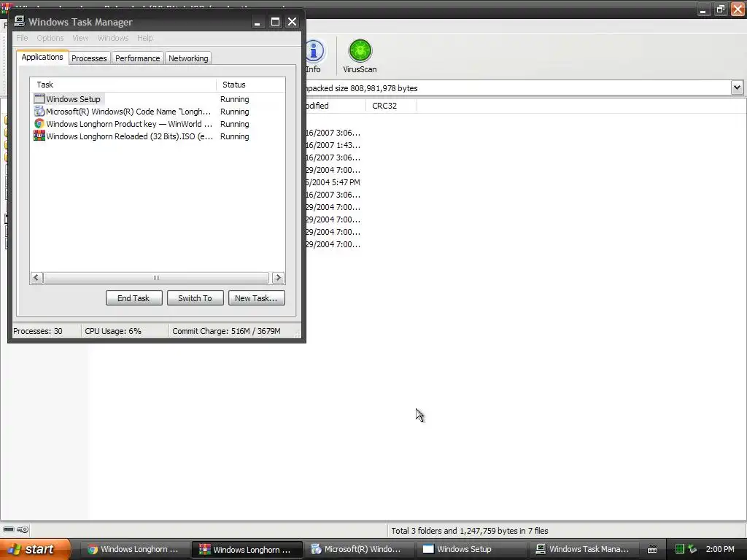This screenshot has height=560, width=747.
Task: Switch to the Processes tab
Action: tap(89, 58)
